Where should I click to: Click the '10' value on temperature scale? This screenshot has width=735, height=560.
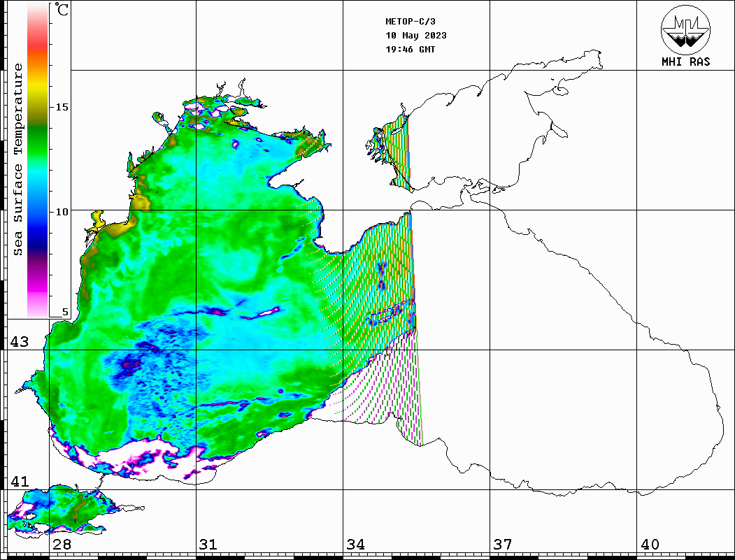tap(62, 212)
